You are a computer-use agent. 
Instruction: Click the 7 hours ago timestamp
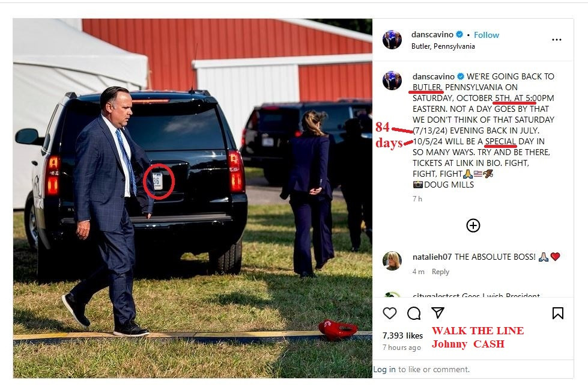(x=402, y=348)
